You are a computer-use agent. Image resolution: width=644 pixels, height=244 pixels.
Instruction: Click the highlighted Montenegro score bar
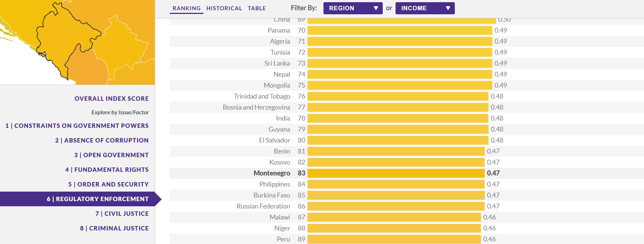tap(396, 173)
